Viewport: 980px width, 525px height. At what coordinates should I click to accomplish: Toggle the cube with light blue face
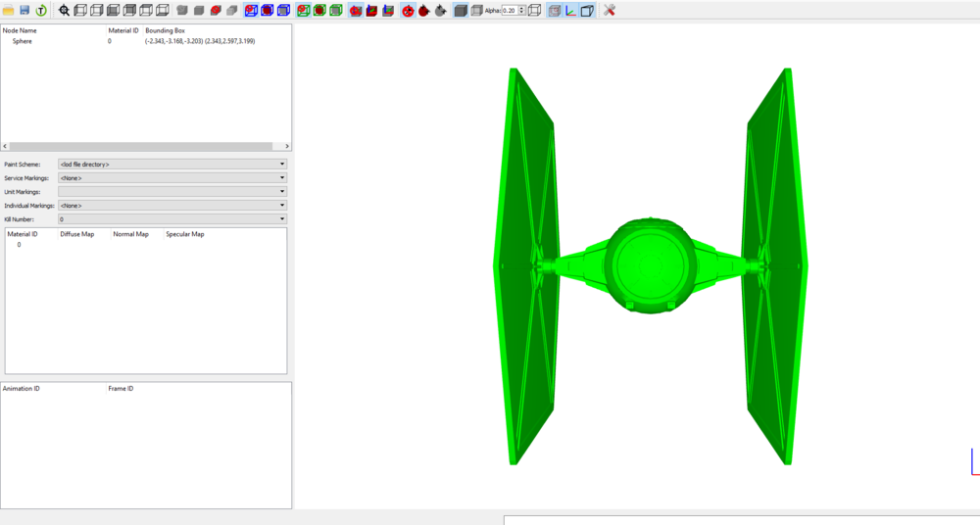point(587,10)
